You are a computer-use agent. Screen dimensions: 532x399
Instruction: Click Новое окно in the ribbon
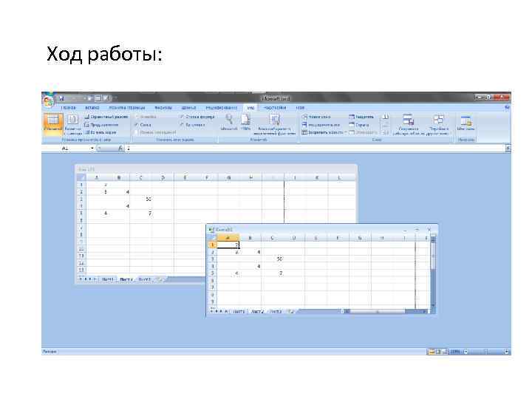tap(316, 117)
